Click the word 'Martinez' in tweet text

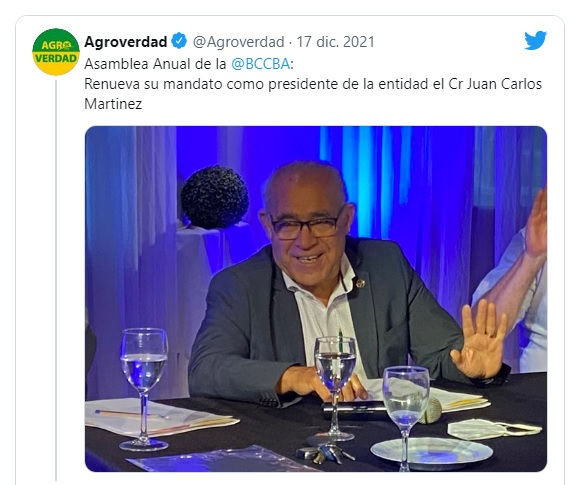tap(113, 104)
